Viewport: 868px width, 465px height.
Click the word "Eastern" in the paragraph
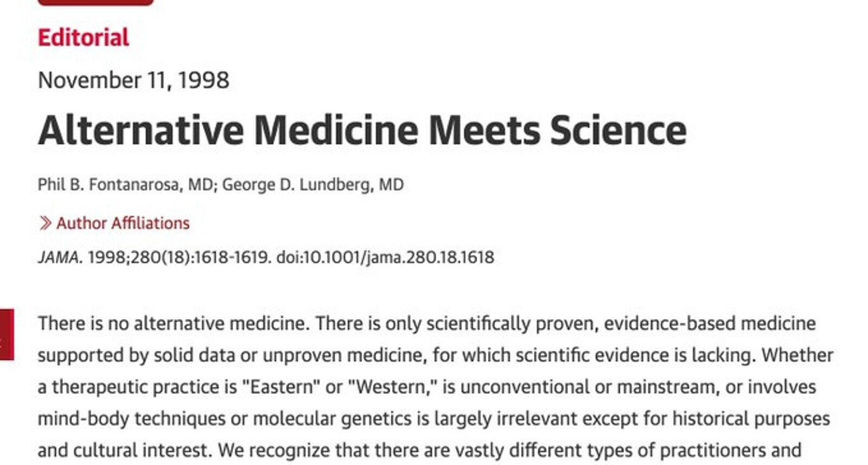280,387
